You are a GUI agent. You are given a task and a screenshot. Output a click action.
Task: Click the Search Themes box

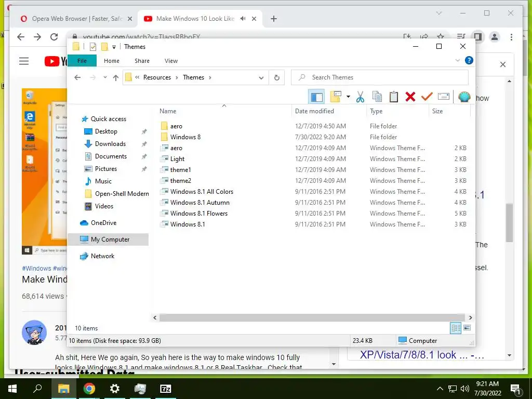380,77
